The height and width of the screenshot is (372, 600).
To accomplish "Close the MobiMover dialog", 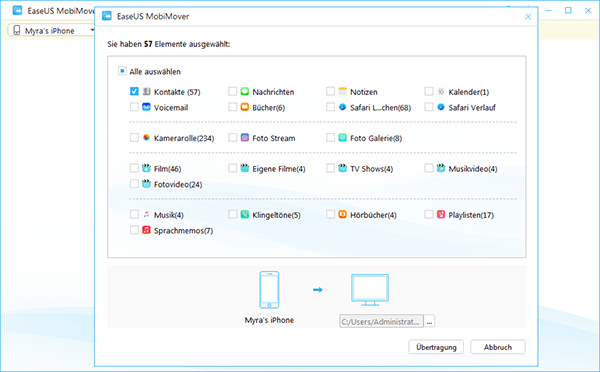I will click(x=528, y=16).
